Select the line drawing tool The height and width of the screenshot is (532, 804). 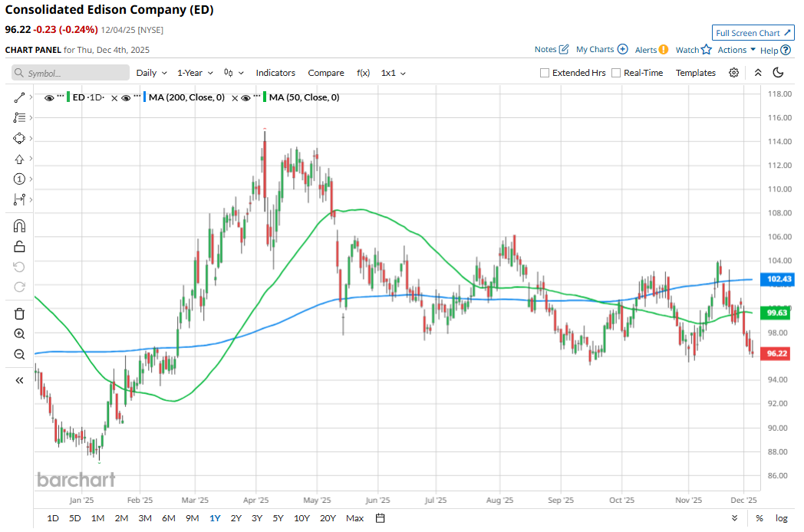19,97
